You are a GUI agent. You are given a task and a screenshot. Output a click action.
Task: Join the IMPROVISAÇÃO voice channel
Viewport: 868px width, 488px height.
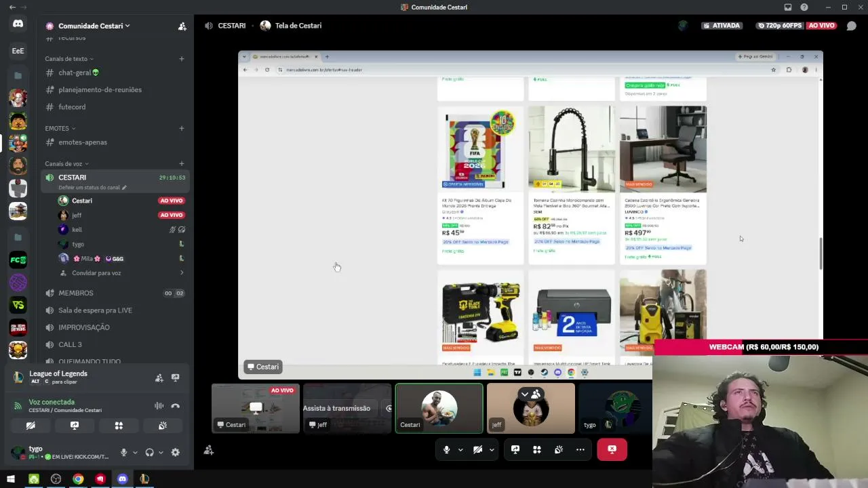(x=114, y=327)
